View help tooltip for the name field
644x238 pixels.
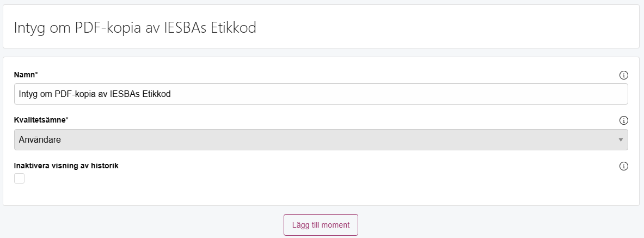(623, 75)
